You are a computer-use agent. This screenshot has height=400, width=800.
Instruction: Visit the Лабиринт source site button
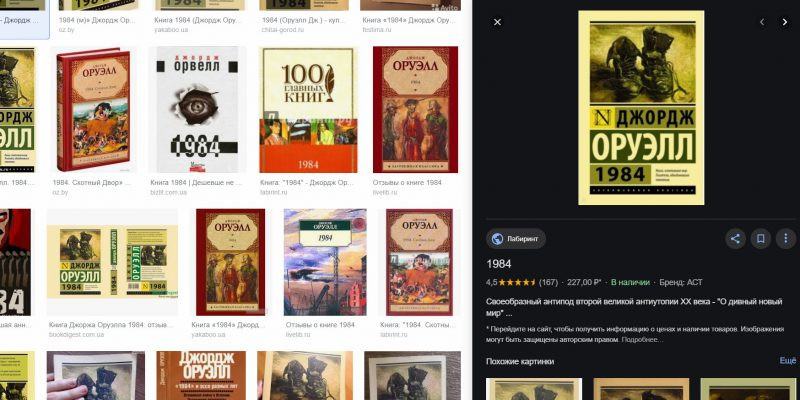pyautogui.click(x=516, y=239)
